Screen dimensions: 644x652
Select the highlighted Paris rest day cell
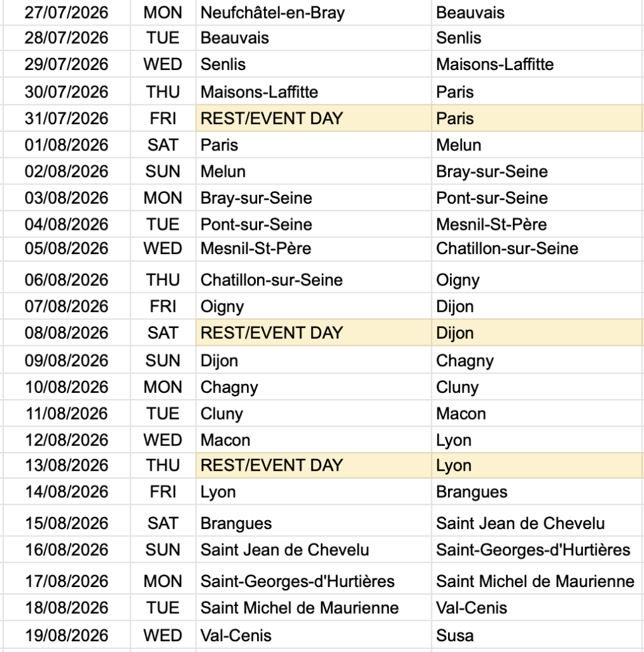coord(538,118)
